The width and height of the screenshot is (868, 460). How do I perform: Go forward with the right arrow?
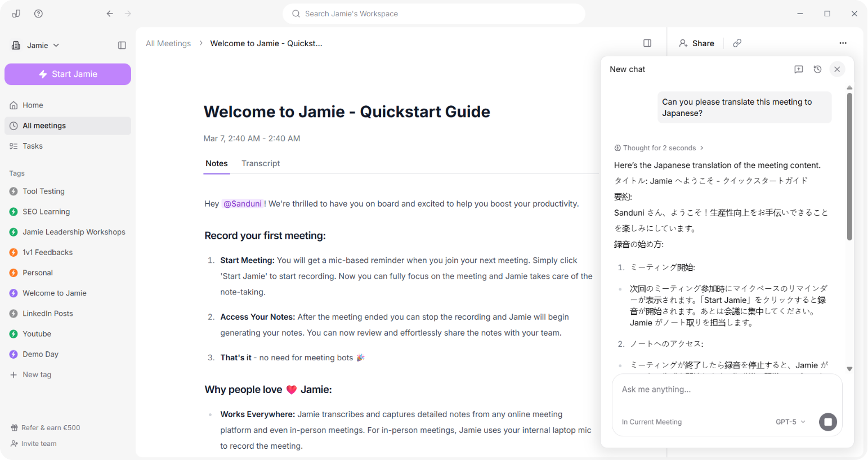128,14
